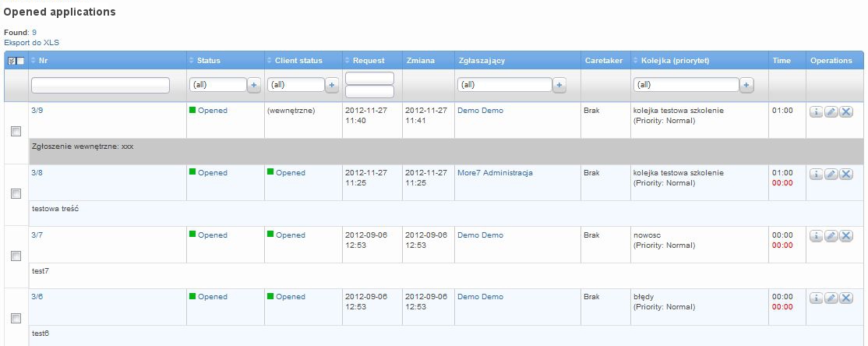Open the Status filter dropdown
This screenshot has height=346, width=868.
[x=217, y=85]
